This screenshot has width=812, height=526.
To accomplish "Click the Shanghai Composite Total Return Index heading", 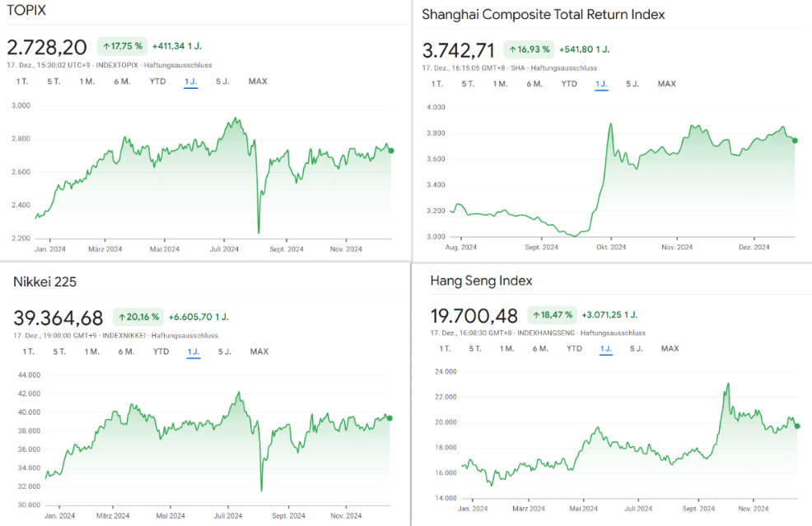I will pyautogui.click(x=544, y=15).
